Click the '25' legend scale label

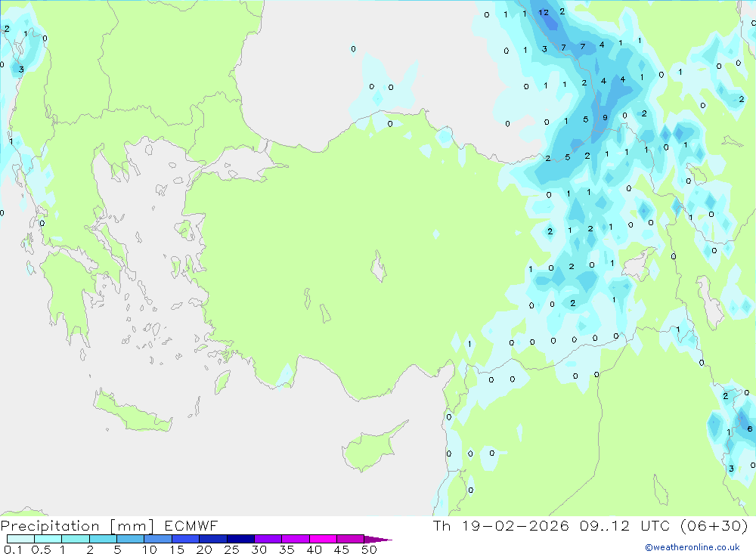pos(231,549)
